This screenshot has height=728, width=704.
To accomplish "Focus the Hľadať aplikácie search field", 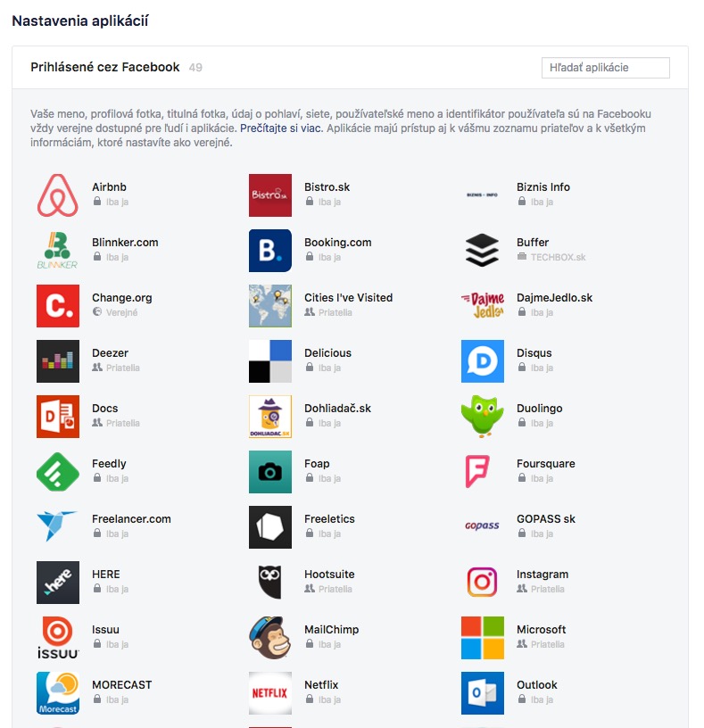I will (x=605, y=68).
